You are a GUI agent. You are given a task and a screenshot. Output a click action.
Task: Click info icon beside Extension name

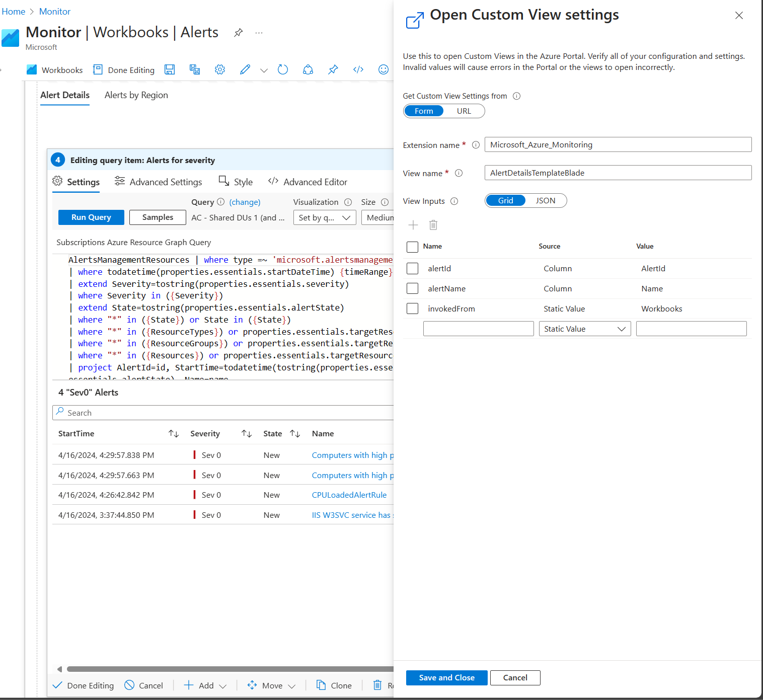pyautogui.click(x=476, y=145)
